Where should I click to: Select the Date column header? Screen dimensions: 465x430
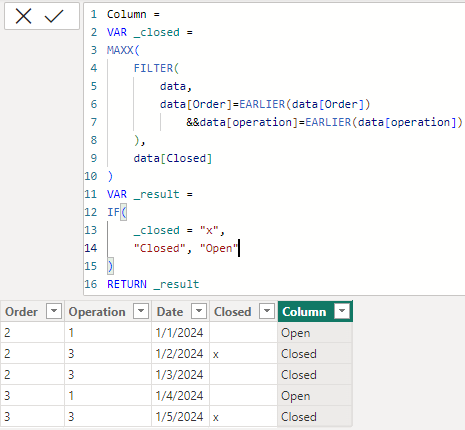tap(170, 312)
